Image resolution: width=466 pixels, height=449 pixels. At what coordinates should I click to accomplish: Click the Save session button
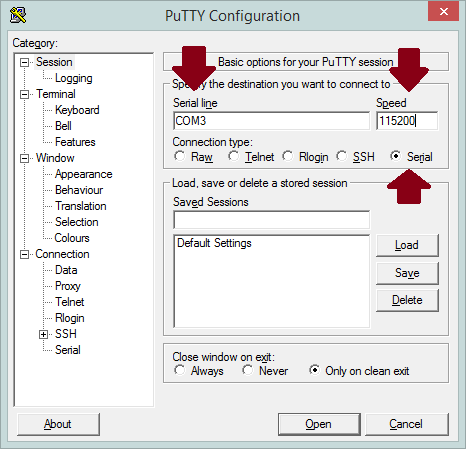tap(407, 273)
